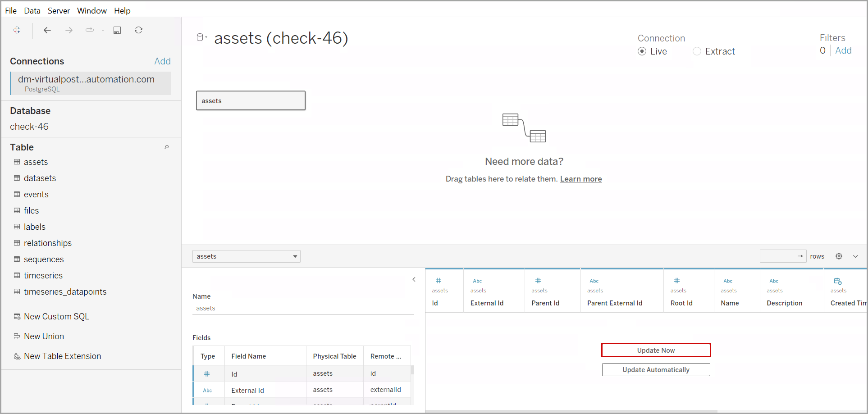This screenshot has width=868, height=414.
Task: Click the back arrow in toolbar
Action: pos(47,30)
